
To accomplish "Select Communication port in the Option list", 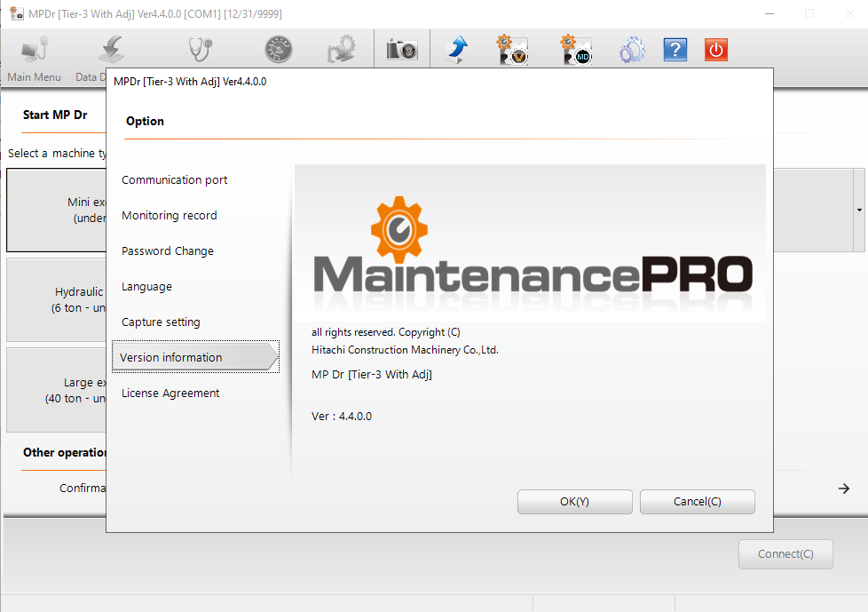I will coord(174,179).
